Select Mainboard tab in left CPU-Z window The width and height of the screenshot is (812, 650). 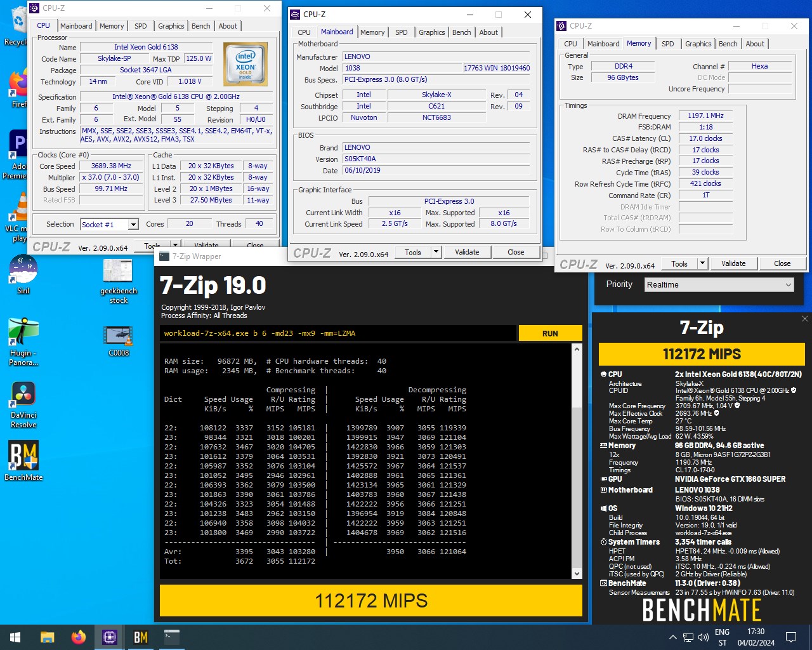76,26
